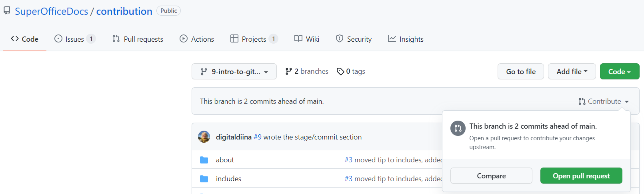
Task: Click the 'This branch is 2 commits ahead of main.' banner text
Action: click(262, 101)
